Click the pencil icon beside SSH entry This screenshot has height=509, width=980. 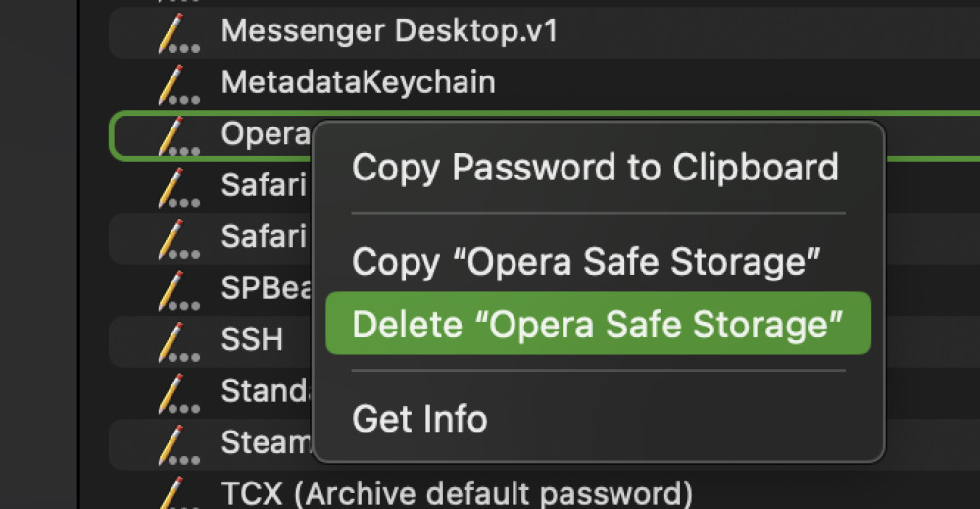178,341
